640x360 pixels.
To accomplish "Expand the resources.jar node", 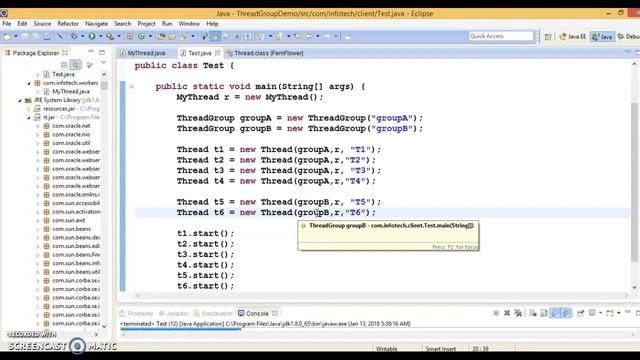I will (x=29, y=109).
